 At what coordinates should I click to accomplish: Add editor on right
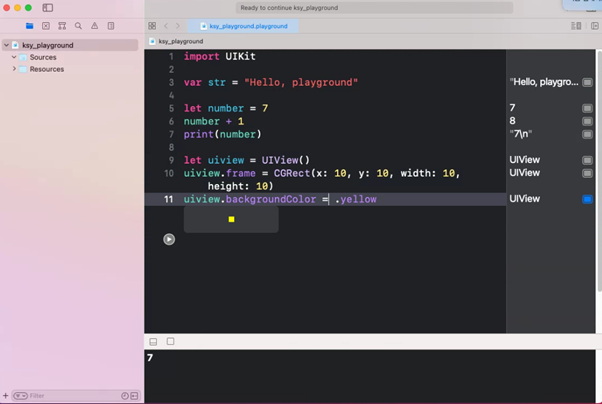(595, 26)
